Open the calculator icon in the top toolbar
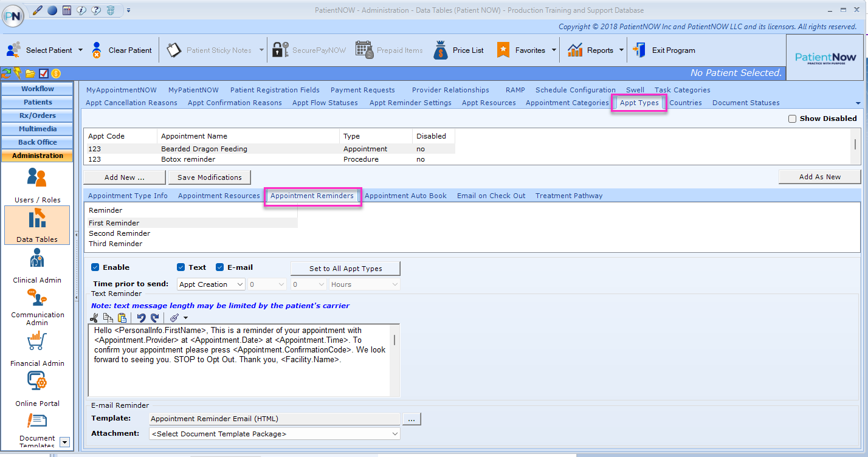 pos(67,10)
